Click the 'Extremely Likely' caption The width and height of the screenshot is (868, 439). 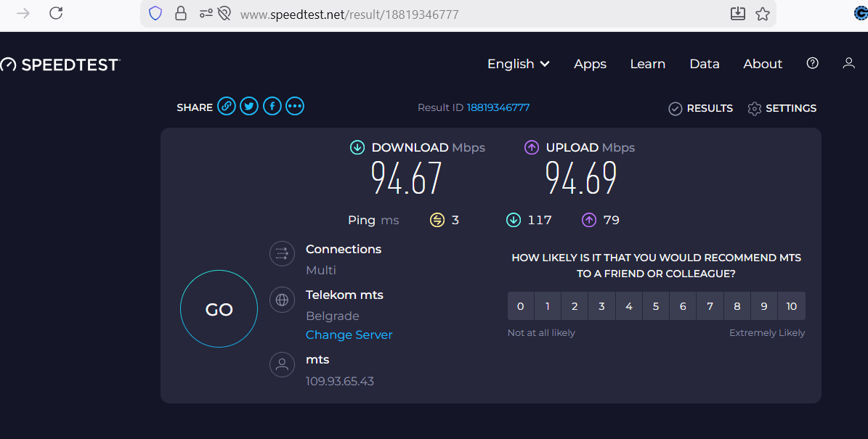pos(767,333)
